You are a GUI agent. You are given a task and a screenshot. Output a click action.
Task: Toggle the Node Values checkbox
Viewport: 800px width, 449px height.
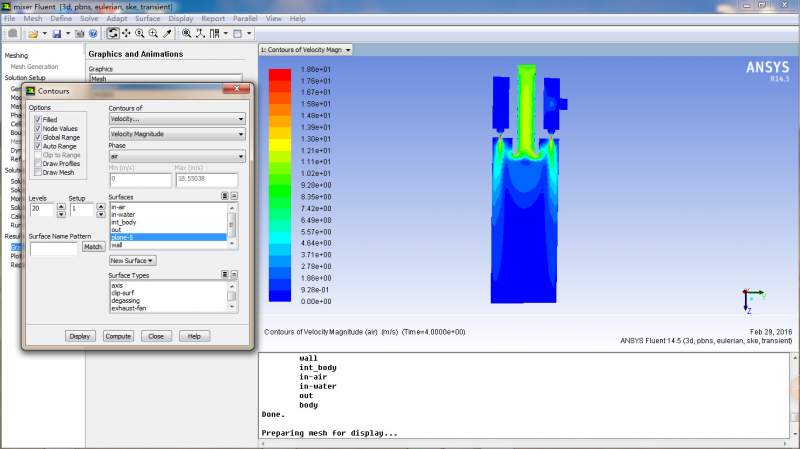point(37,129)
